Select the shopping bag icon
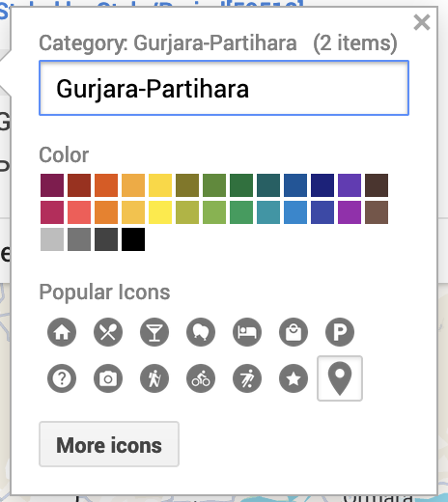 point(294,332)
